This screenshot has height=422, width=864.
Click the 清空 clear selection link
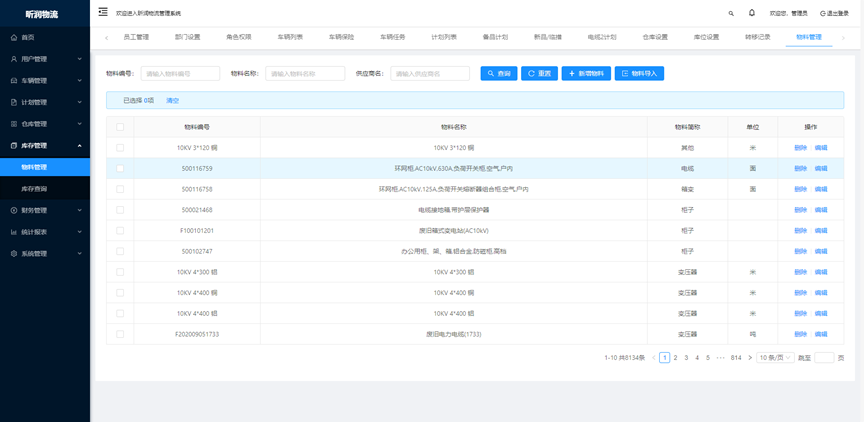172,100
